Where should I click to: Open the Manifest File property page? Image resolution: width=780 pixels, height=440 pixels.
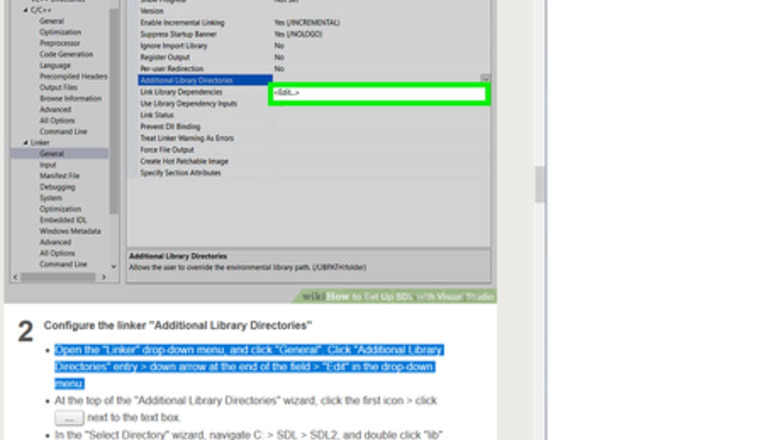pos(59,176)
